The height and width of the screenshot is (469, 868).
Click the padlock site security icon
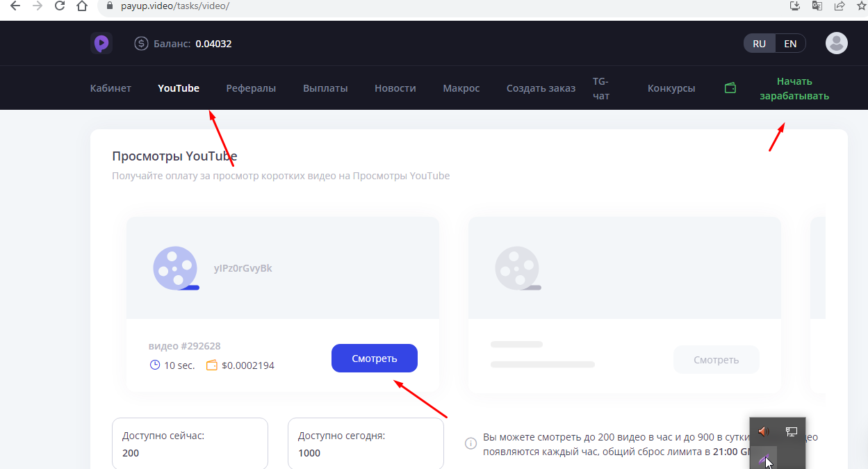coord(109,6)
